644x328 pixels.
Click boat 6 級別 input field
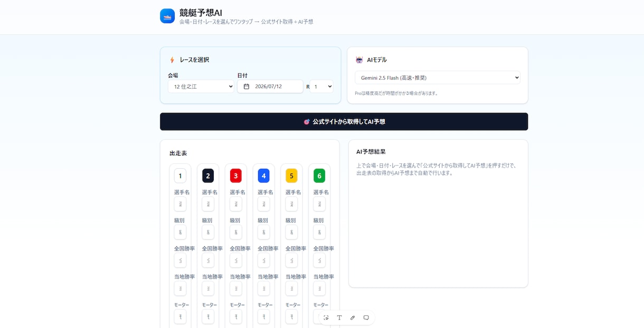319,232
